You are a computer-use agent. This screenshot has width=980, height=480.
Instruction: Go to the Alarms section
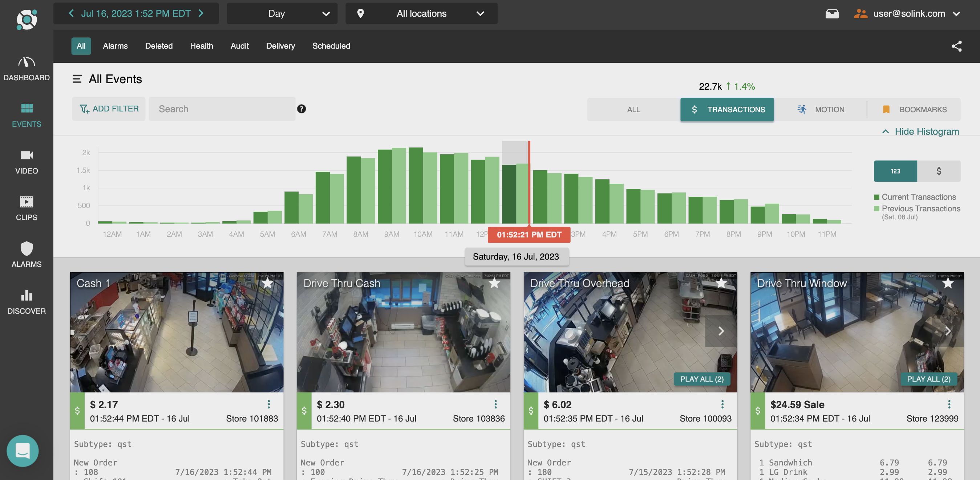(26, 254)
